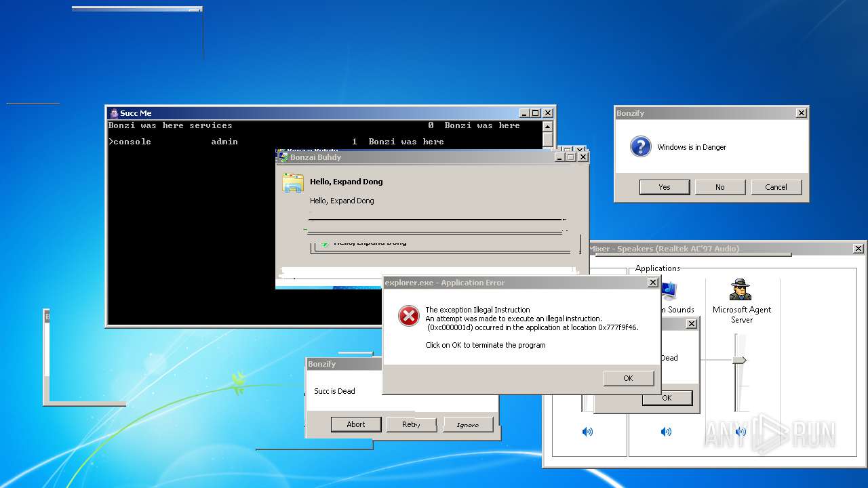Image resolution: width=868 pixels, height=488 pixels.
Task: Close the small dialog overlapping System Sounds
Action: coord(691,324)
